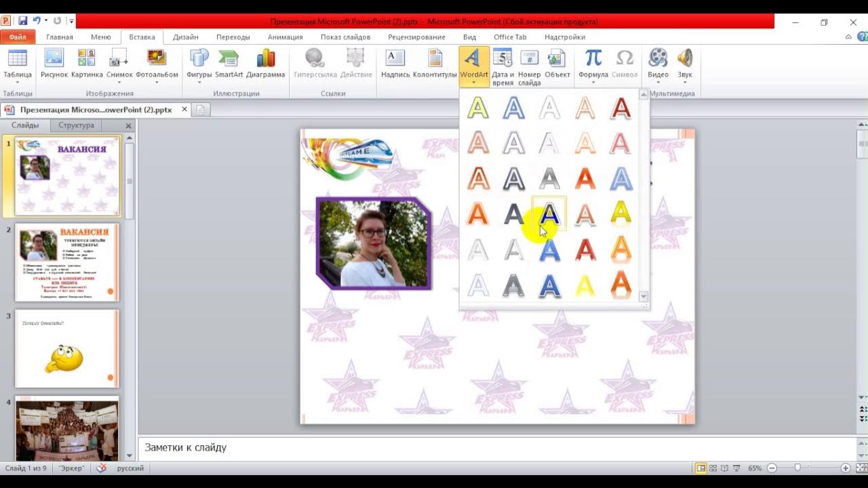Collapse the WordArt gallery dropdown arrow
The width and height of the screenshot is (868, 488).
click(x=474, y=83)
